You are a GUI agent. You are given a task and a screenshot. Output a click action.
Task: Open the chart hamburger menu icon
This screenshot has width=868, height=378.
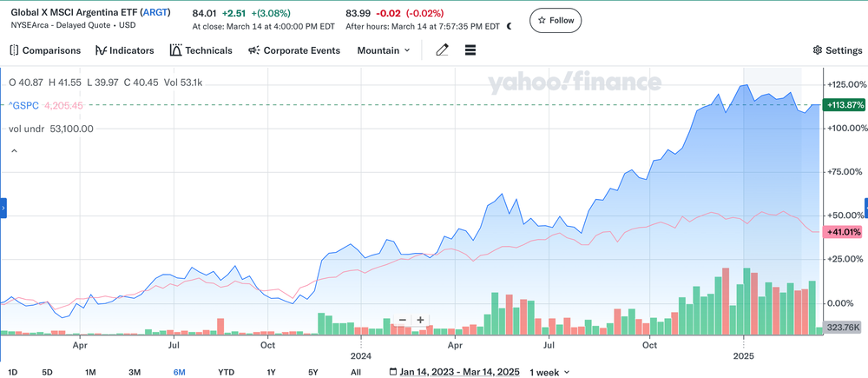pos(470,50)
